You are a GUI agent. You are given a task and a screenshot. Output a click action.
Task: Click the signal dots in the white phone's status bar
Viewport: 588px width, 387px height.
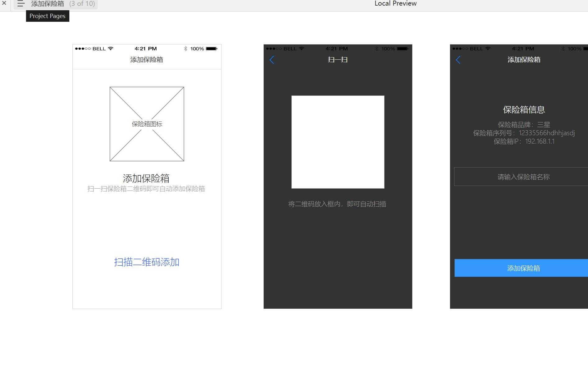(x=83, y=48)
